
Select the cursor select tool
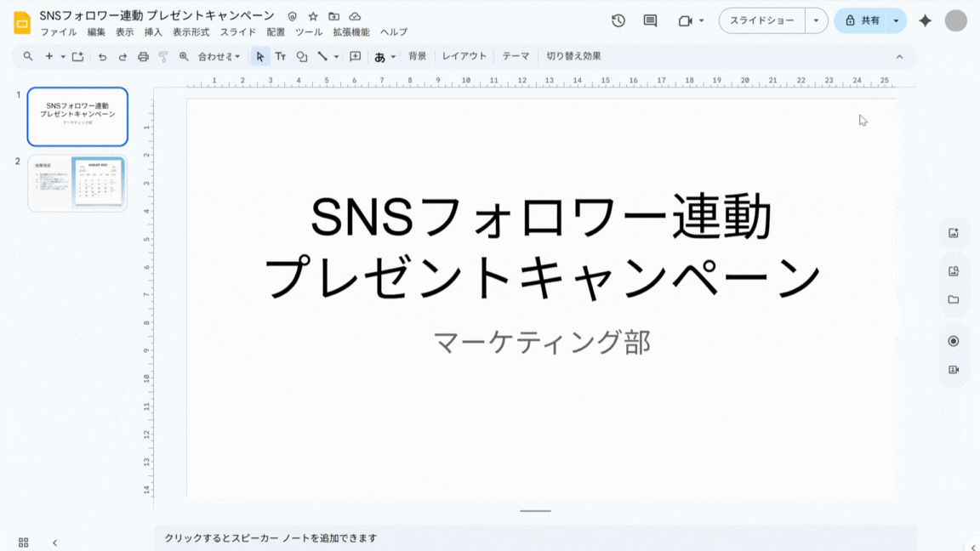pos(260,56)
